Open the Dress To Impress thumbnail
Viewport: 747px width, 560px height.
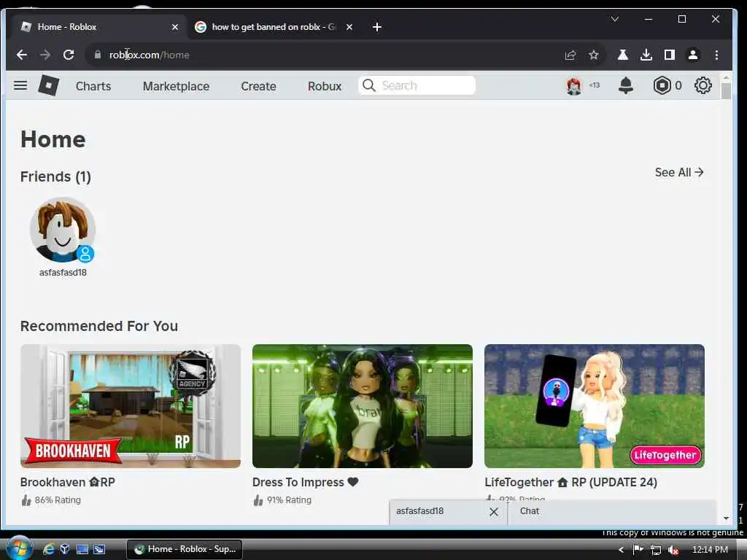(363, 406)
